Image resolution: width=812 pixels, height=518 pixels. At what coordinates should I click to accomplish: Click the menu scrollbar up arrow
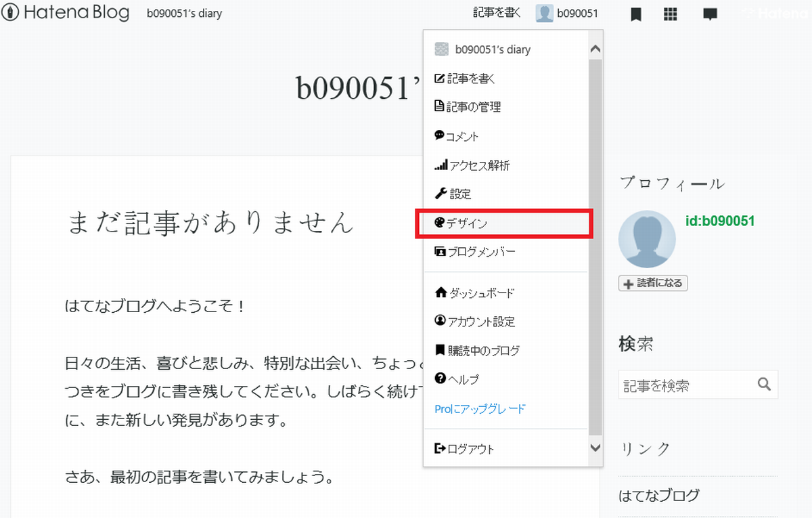click(595, 47)
